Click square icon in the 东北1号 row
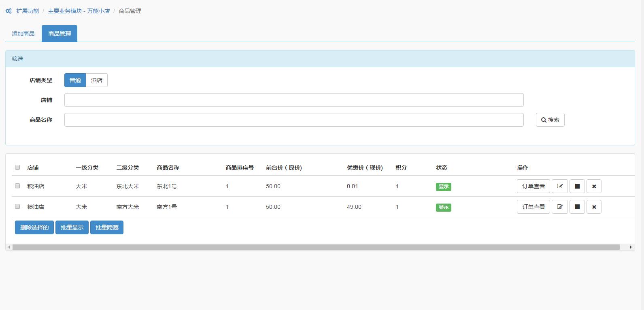Screen dimensions: 644x310 (577, 186)
